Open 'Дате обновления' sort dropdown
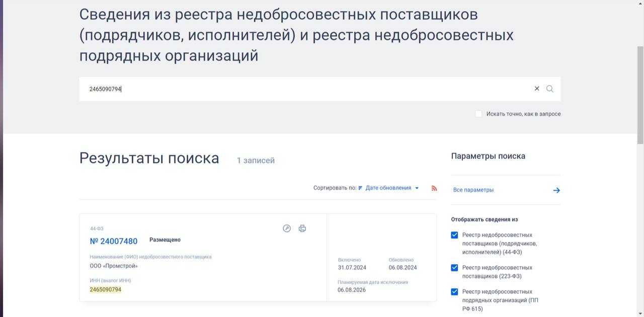The height and width of the screenshot is (317, 644). point(392,188)
